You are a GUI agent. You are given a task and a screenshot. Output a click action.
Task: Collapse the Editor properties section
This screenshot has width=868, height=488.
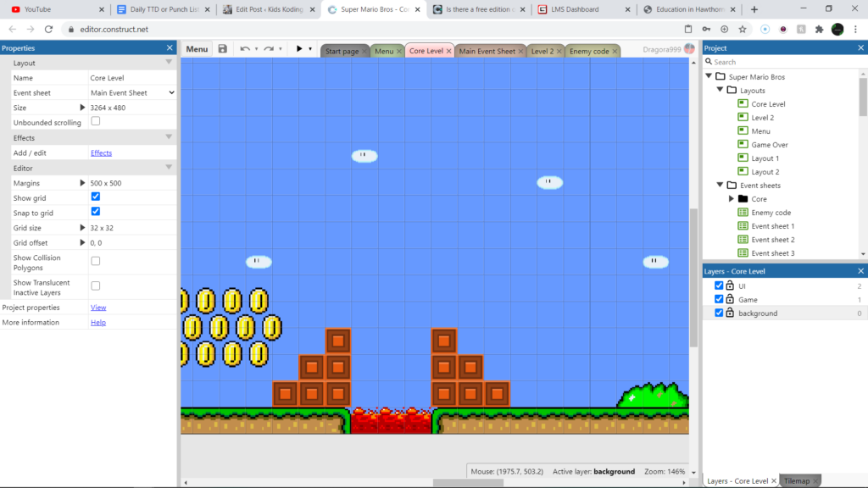click(x=169, y=168)
